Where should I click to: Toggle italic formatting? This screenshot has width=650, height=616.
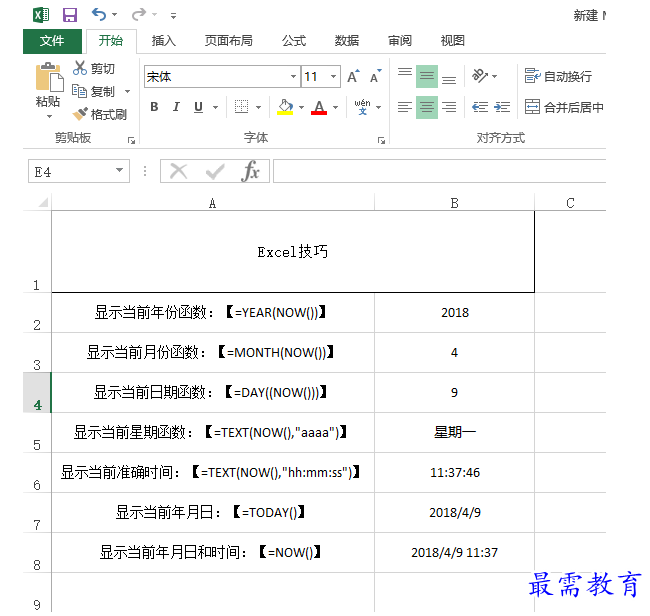[x=176, y=107]
